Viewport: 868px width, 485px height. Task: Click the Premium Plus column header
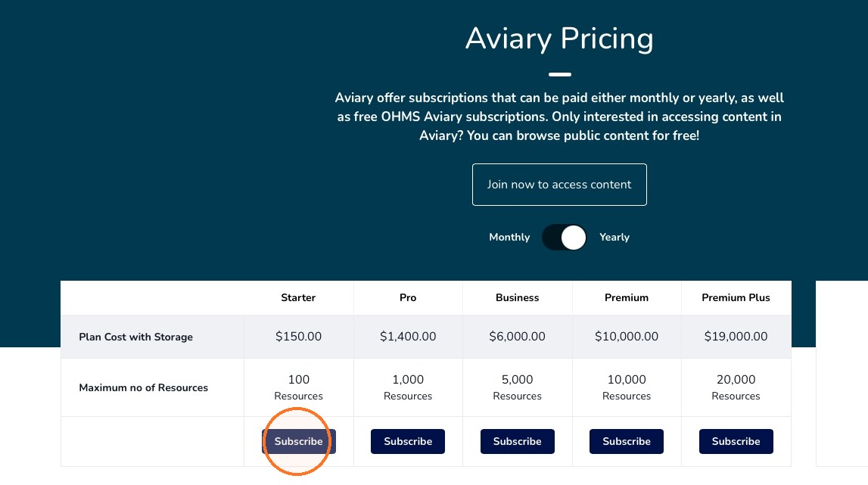[x=736, y=297]
